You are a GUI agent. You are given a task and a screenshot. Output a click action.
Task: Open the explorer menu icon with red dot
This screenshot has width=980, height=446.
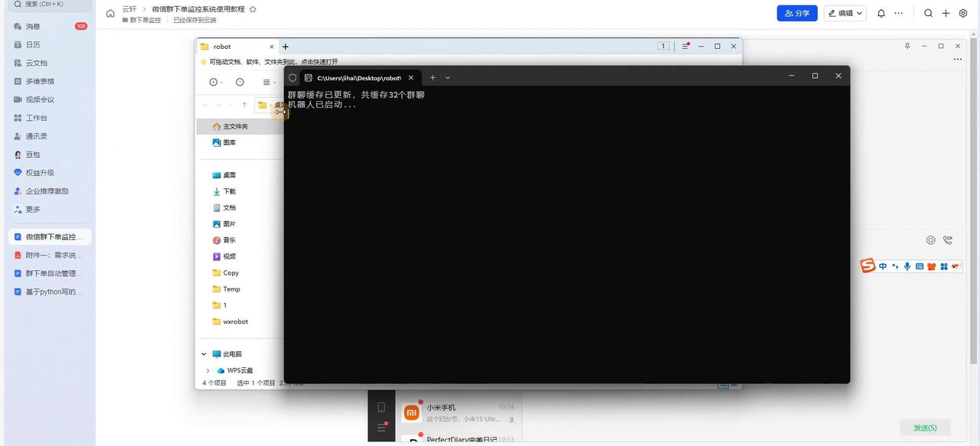click(685, 46)
